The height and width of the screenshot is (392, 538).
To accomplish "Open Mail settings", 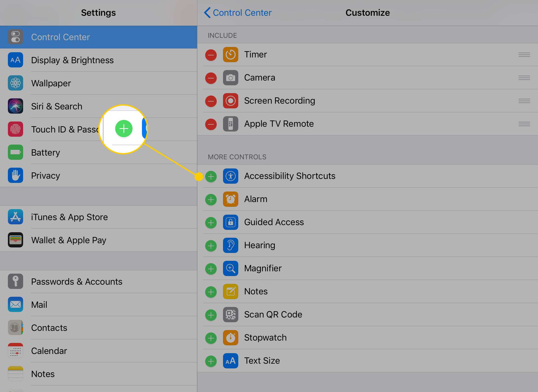I will pyautogui.click(x=99, y=305).
